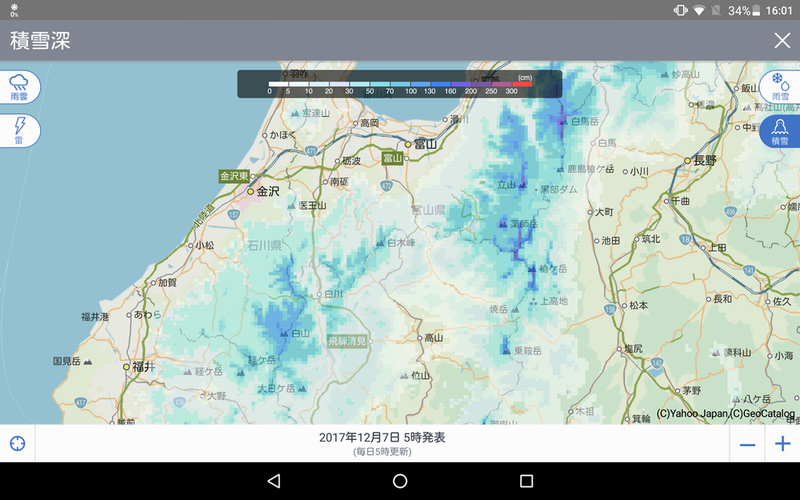Switch to the lightning layer (雷)
800x500 pixels.
click(x=19, y=130)
